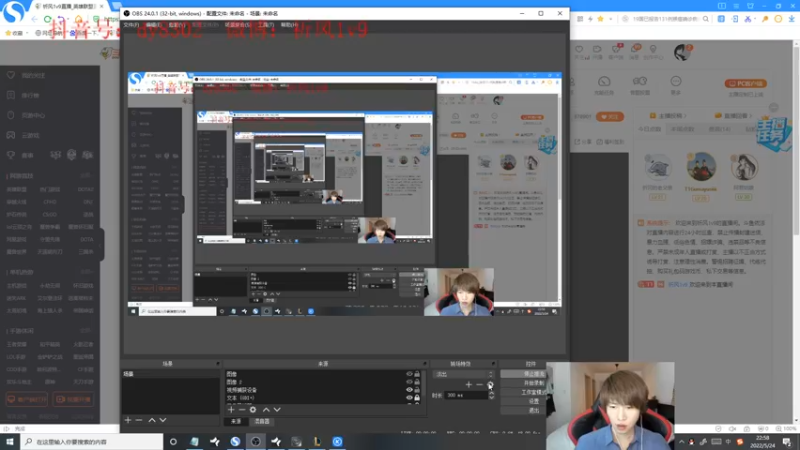Remove the scene with the minus icon
This screenshot has height=450, width=800.
tap(139, 420)
